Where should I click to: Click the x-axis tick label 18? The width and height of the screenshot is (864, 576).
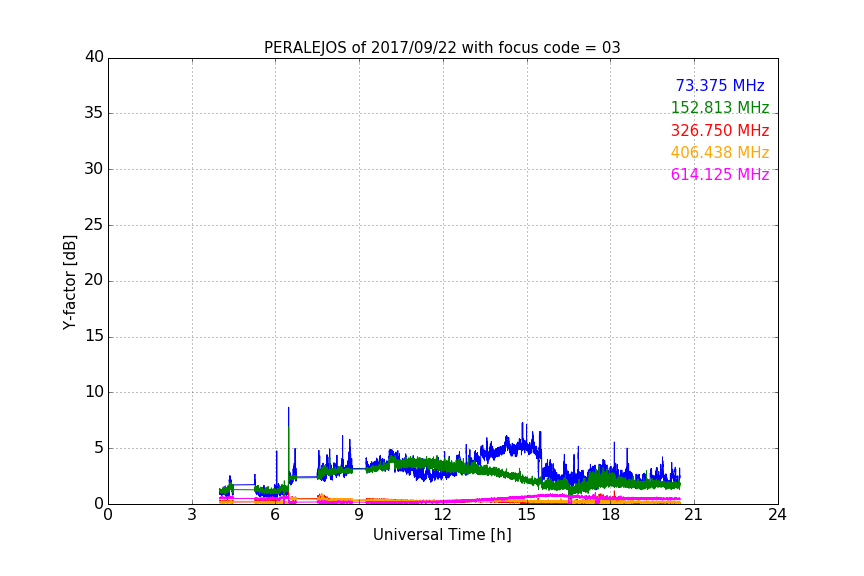[610, 515]
